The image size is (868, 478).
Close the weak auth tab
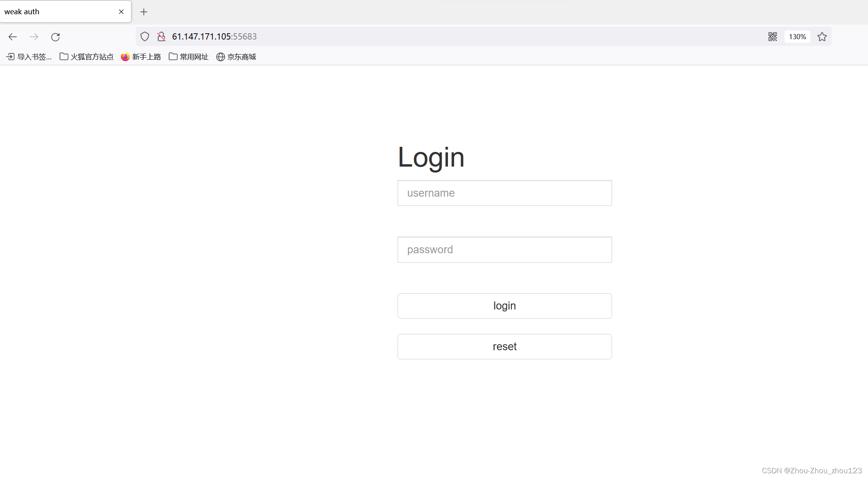pos(121,11)
